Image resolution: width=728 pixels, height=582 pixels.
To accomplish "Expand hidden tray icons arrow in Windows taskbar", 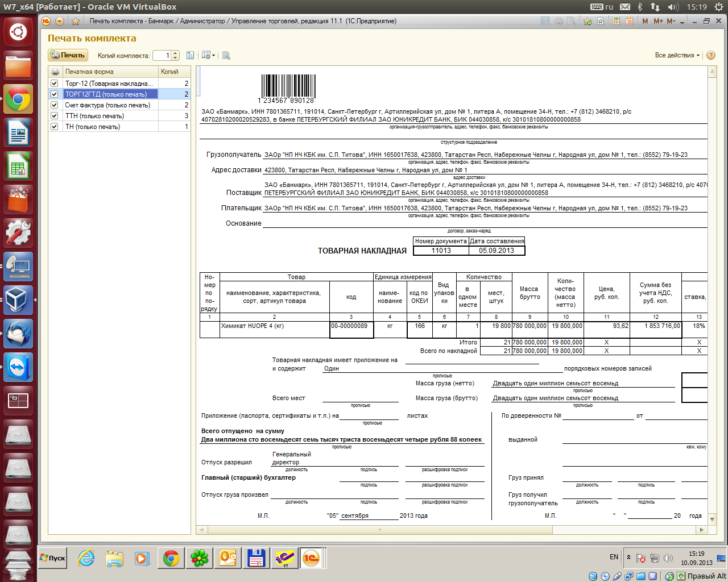I will tap(628, 558).
